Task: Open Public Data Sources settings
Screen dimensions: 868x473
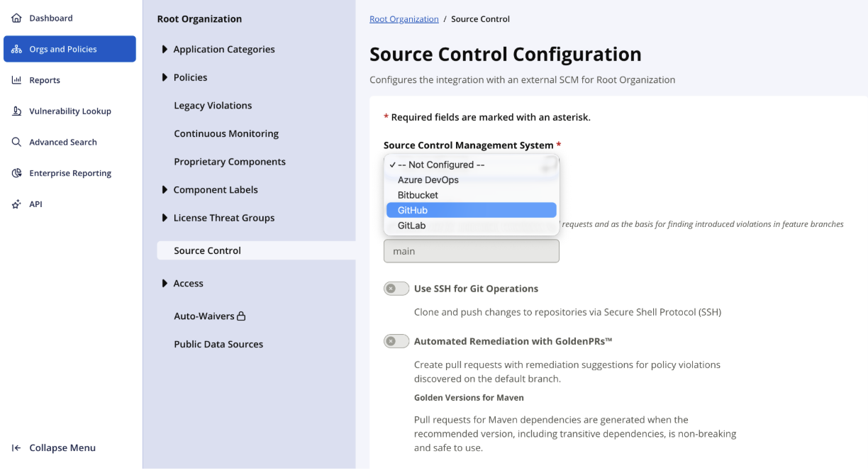Action: [218, 344]
